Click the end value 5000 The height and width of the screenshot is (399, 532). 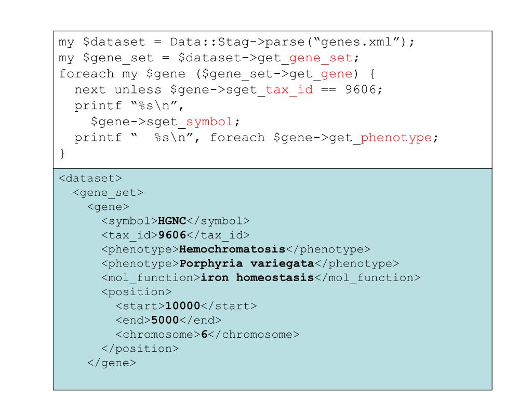point(165,320)
